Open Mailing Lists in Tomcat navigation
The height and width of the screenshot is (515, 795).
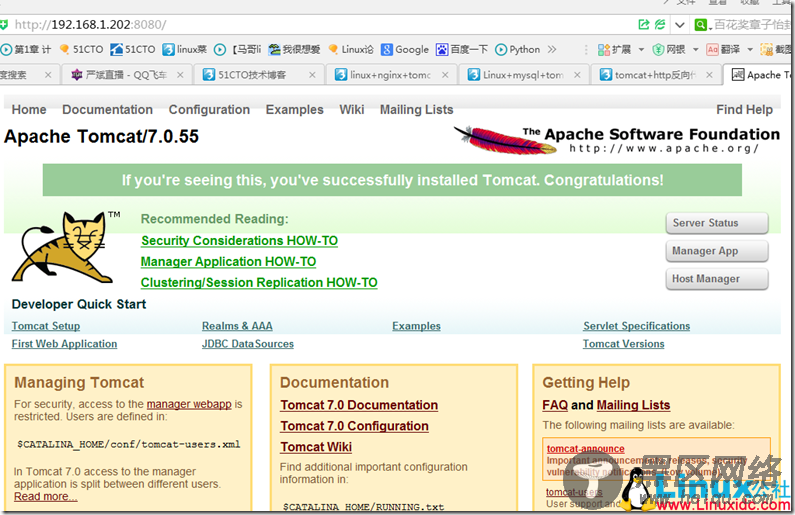pos(417,109)
